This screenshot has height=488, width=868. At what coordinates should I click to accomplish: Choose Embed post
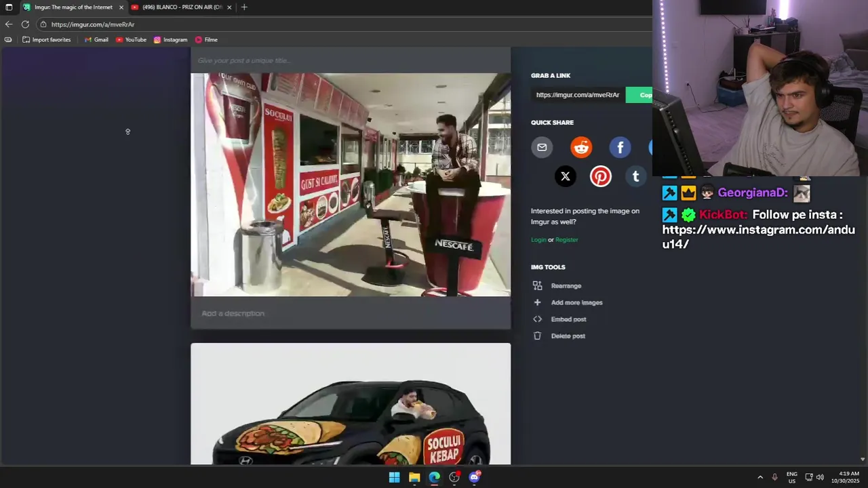568,319
